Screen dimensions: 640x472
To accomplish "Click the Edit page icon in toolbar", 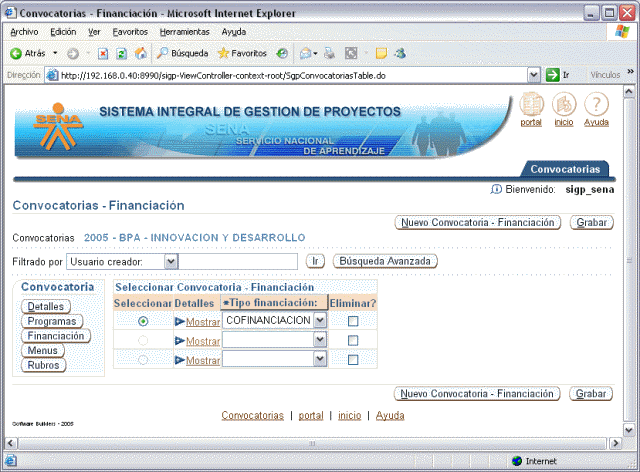I will pyautogui.click(x=351, y=53).
